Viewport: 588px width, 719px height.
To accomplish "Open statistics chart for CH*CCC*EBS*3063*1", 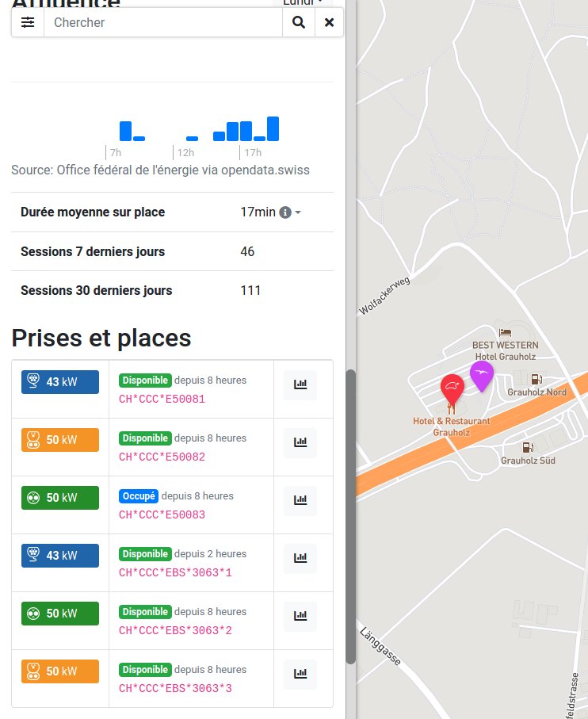I will tap(300, 558).
